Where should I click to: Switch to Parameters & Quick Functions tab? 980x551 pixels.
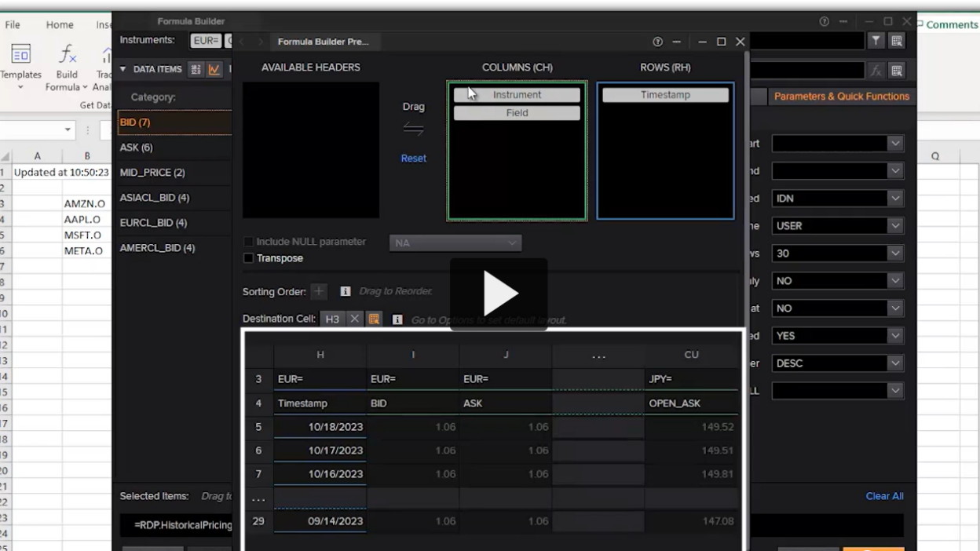point(841,97)
